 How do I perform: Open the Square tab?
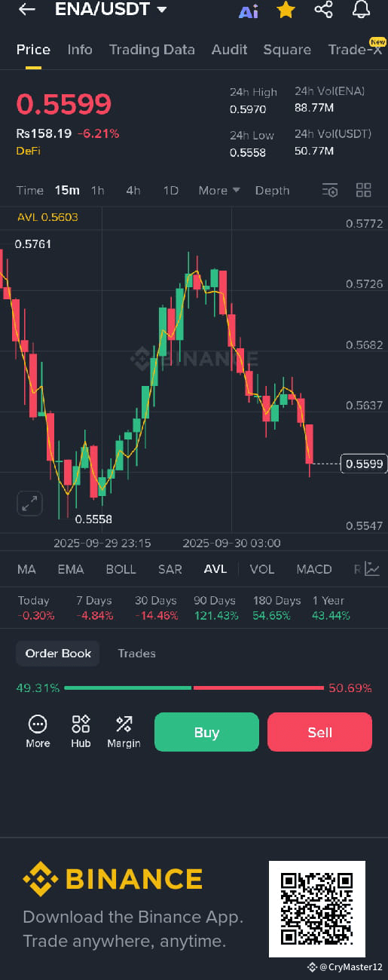point(287,50)
